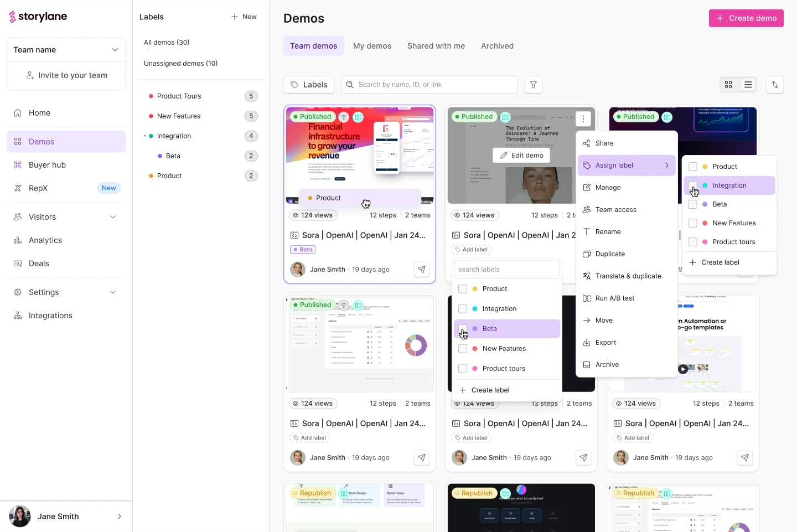The height and width of the screenshot is (532, 797).
Task: Open Shared with me tab
Action: click(436, 46)
